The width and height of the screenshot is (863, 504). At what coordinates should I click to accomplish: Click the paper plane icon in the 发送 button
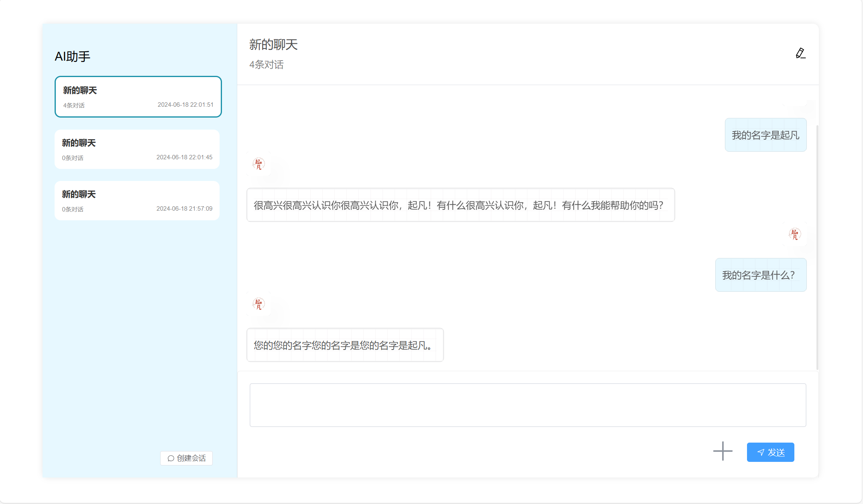761,452
